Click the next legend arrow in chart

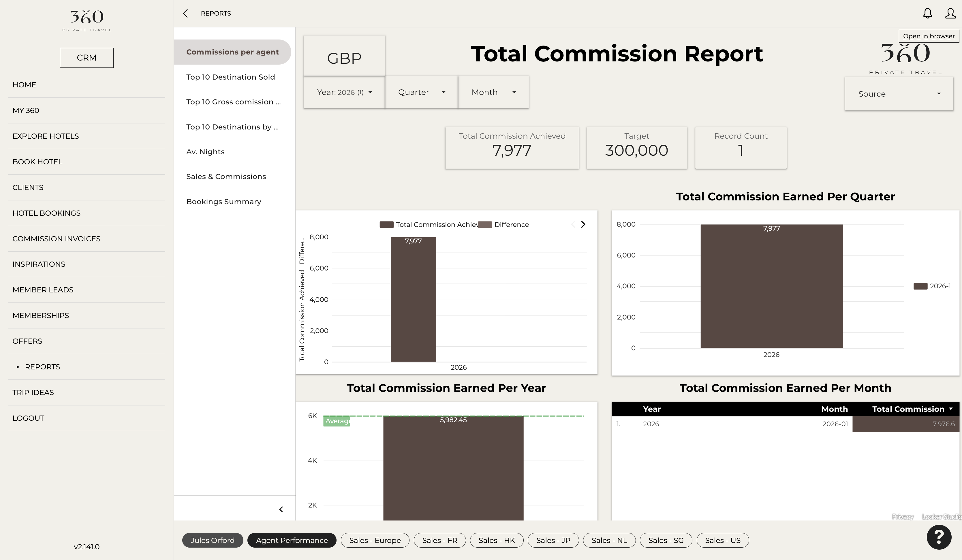point(583,224)
